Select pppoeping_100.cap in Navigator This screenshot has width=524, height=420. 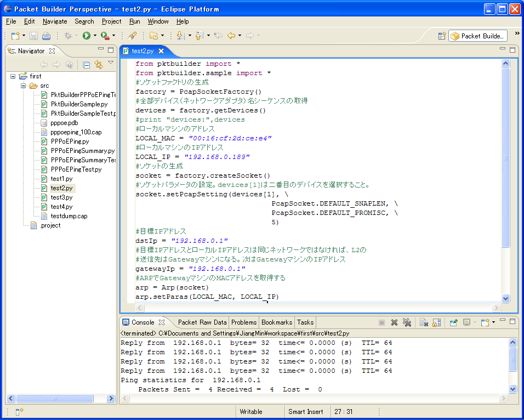click(76, 132)
